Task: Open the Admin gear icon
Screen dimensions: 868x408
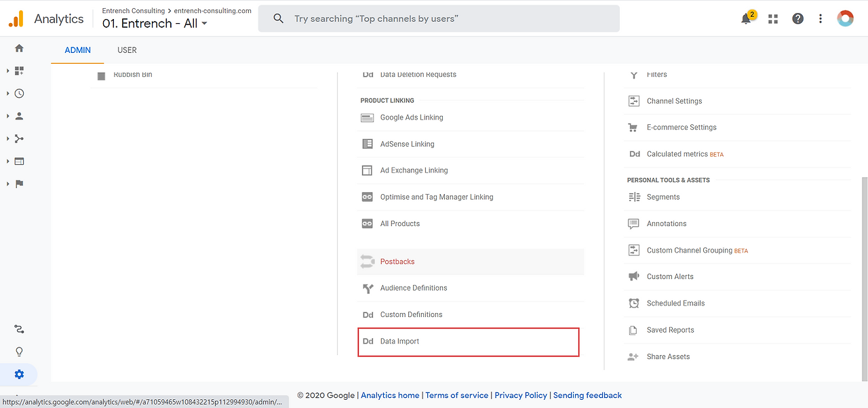Action: click(x=19, y=374)
